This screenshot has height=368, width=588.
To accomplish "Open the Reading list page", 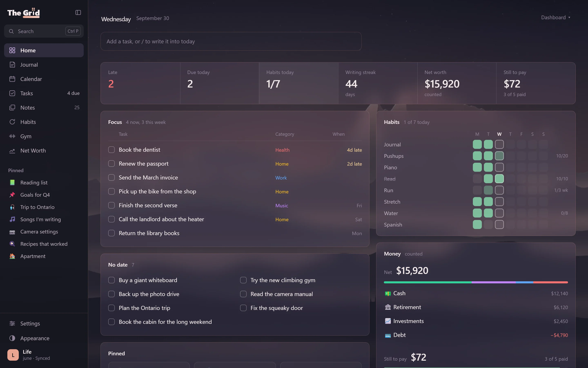I will pos(44,183).
